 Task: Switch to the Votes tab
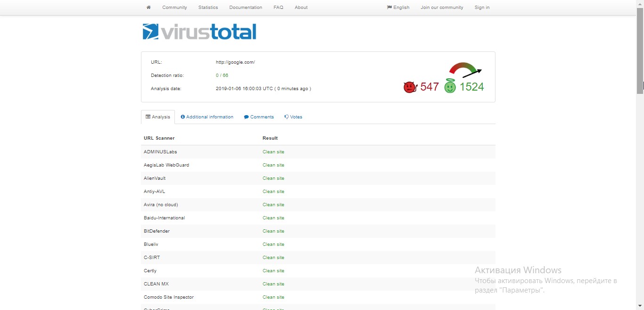click(x=293, y=117)
